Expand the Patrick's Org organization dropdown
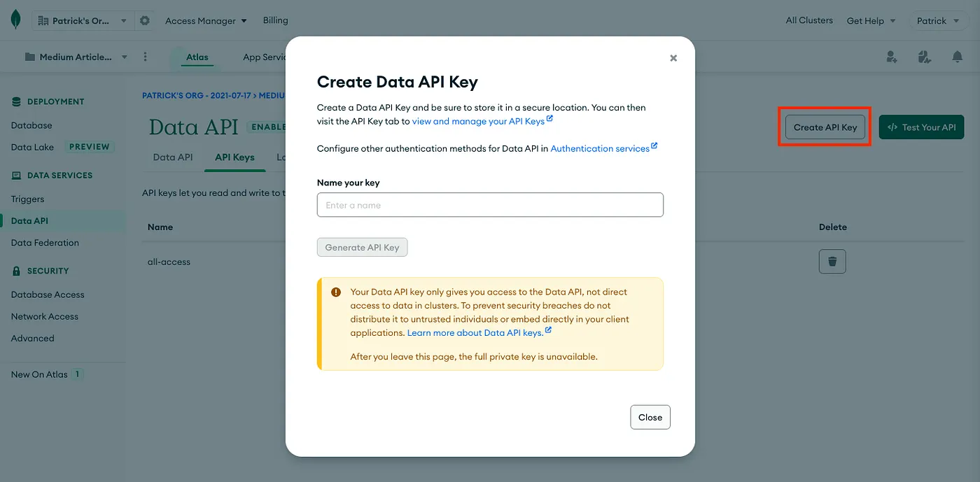Viewport: 980px width, 482px height. 82,20
